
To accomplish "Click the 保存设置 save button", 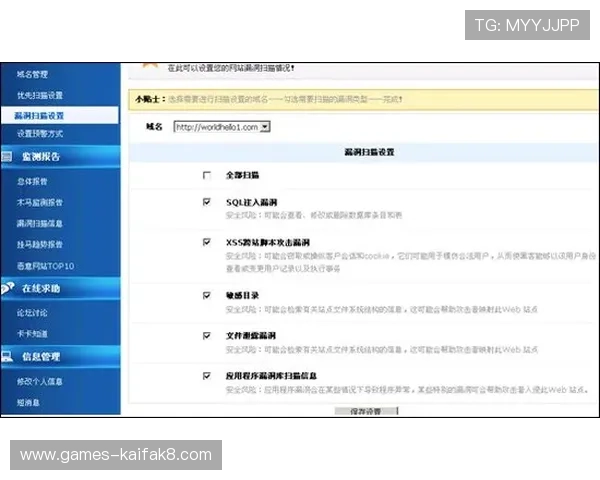I will tap(366, 411).
